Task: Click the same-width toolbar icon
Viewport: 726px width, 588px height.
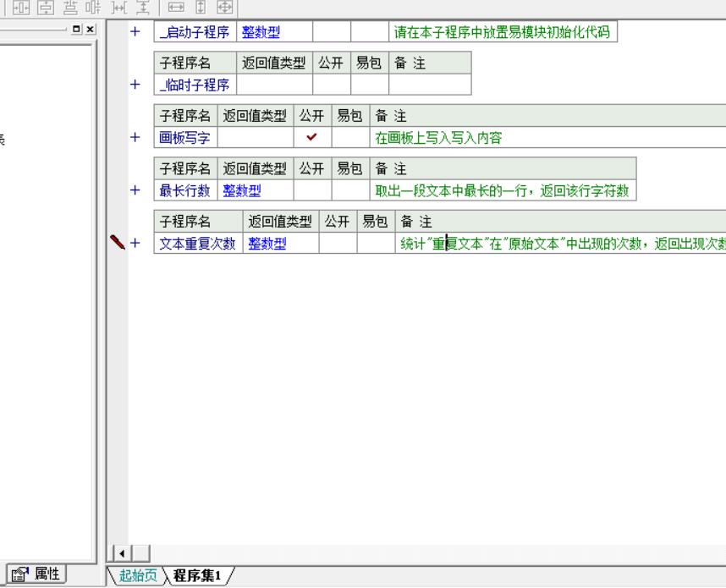Action: click(177, 7)
